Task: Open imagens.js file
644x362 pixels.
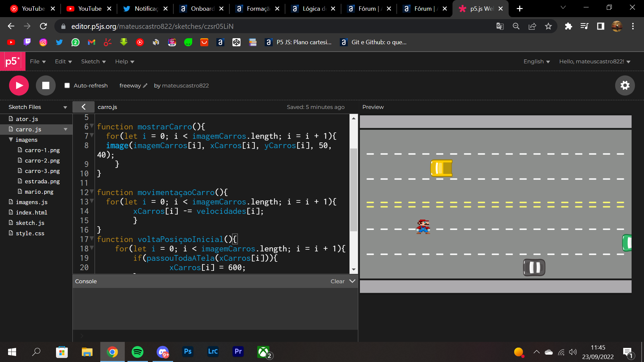Action: click(x=32, y=202)
